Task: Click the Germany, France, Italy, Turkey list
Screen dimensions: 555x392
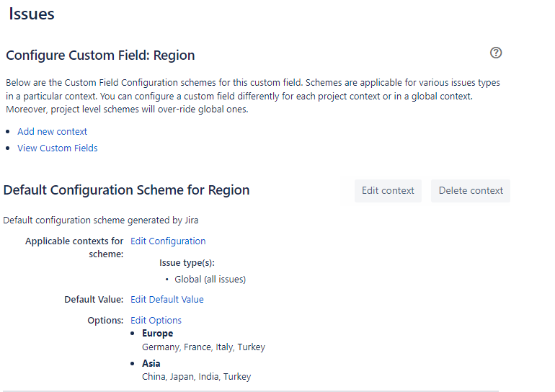Action: (203, 347)
